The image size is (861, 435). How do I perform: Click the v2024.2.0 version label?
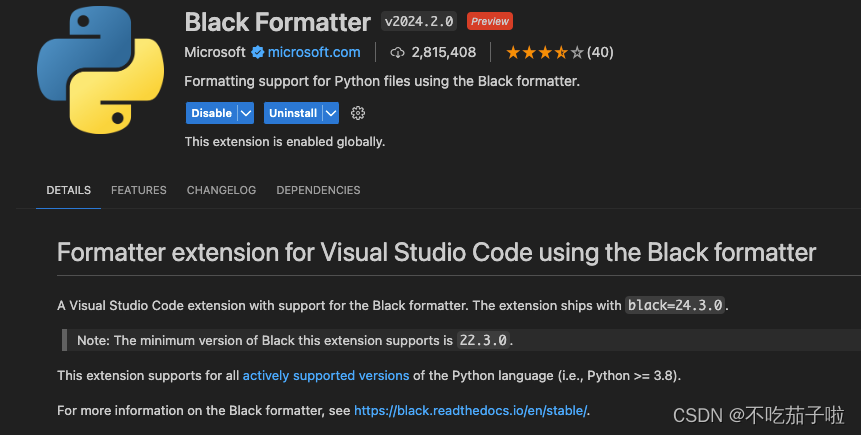tap(420, 21)
